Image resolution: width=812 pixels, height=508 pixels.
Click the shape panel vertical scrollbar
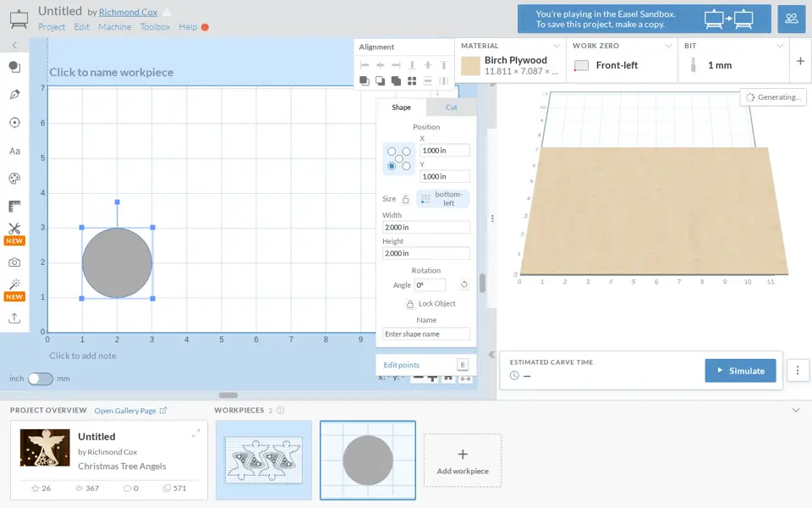pyautogui.click(x=482, y=283)
